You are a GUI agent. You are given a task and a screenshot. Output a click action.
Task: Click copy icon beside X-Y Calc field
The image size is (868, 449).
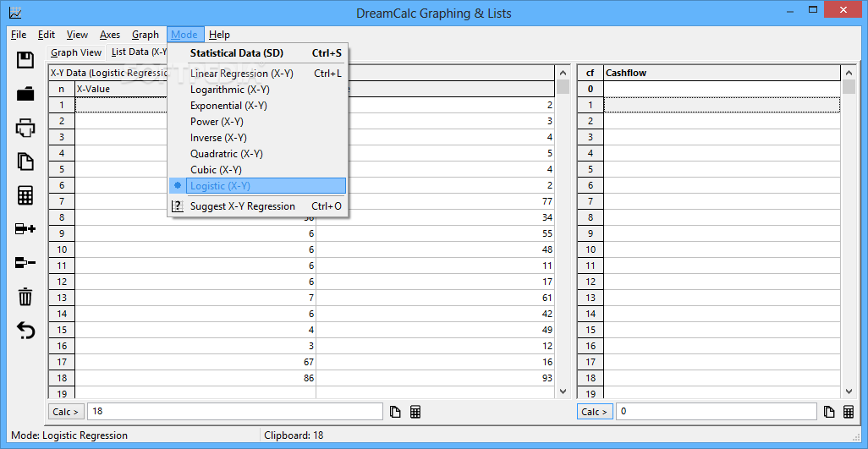(x=395, y=412)
